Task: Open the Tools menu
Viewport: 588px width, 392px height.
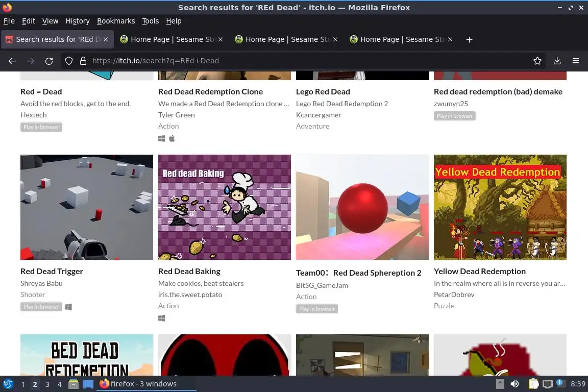Action: click(151, 21)
